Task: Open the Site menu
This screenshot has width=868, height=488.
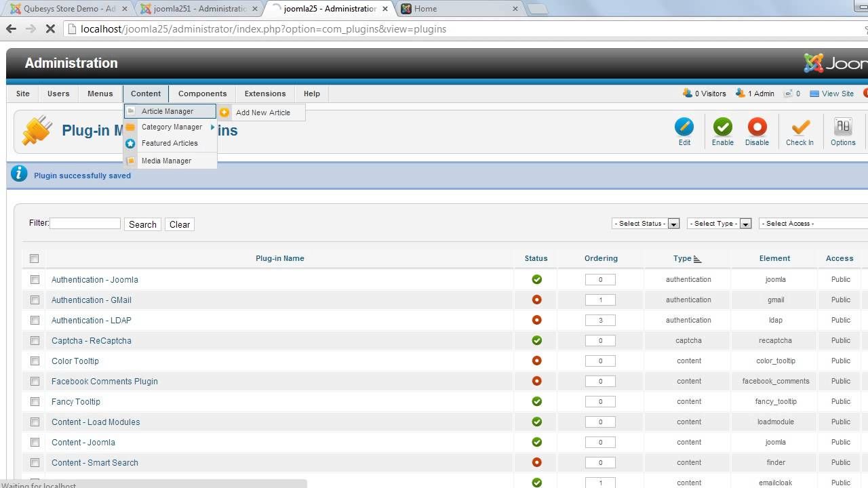Action: 23,94
